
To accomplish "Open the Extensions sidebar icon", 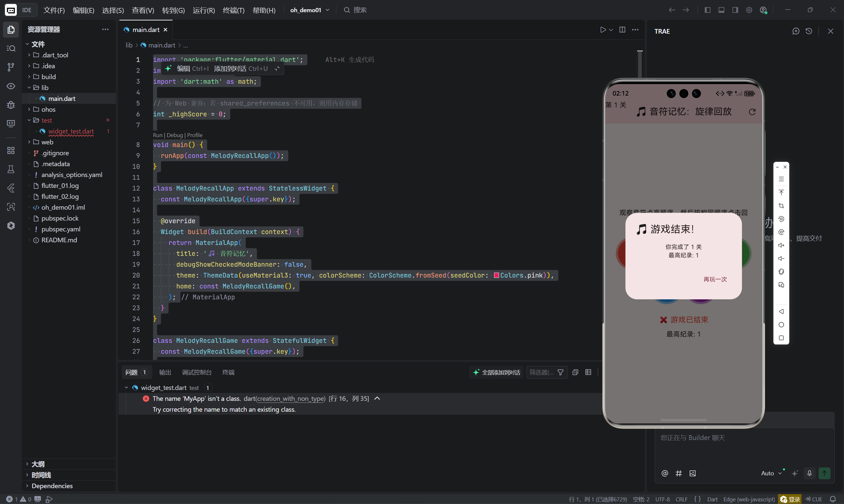I will pyautogui.click(x=11, y=150).
